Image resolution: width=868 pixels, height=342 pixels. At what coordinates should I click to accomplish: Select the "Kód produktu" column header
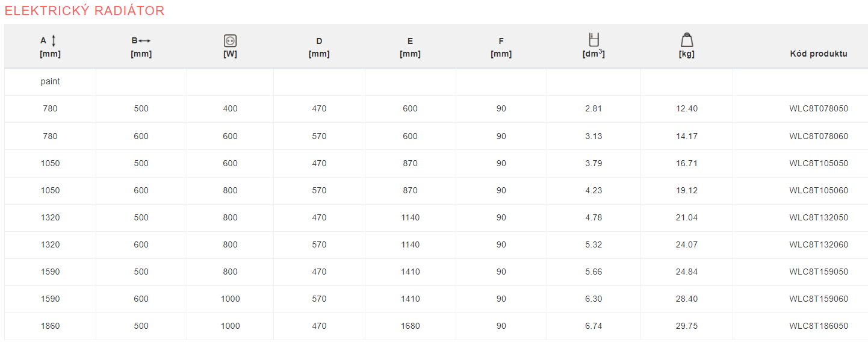click(x=818, y=54)
